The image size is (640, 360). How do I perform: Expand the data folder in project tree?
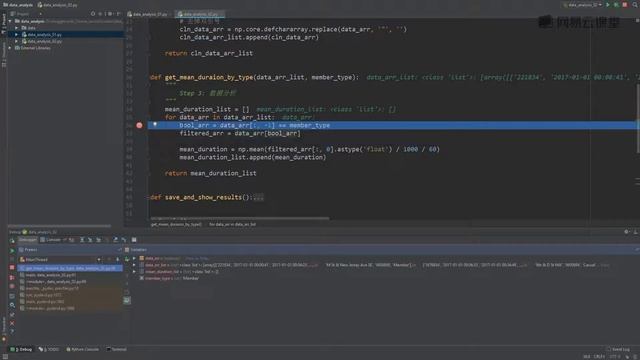[x=16, y=28]
